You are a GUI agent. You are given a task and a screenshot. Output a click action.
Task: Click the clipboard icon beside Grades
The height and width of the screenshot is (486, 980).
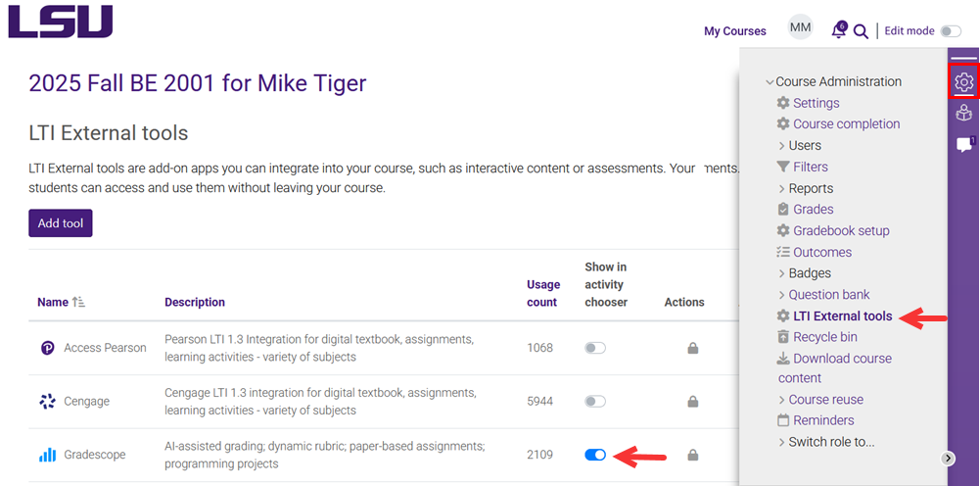click(783, 209)
